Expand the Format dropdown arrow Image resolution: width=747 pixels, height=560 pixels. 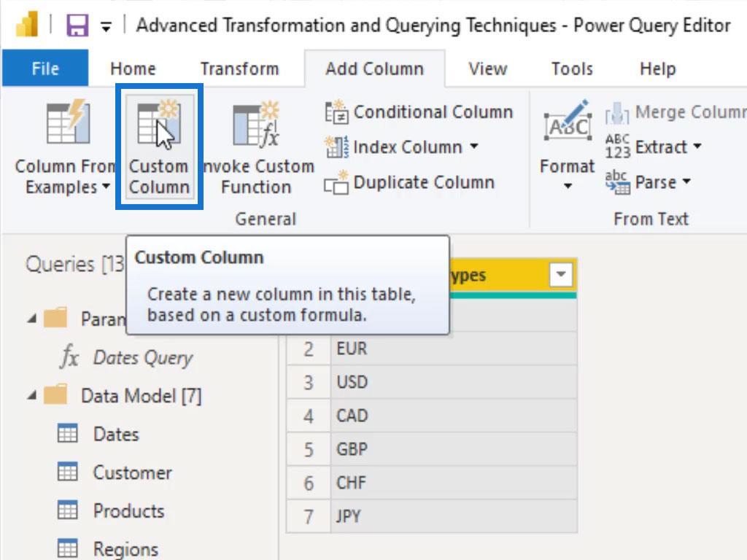[568, 186]
